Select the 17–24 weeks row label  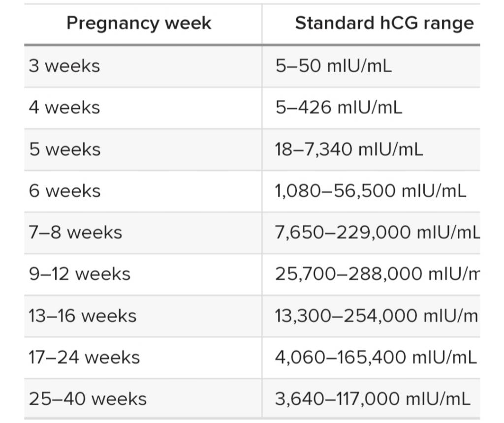click(84, 357)
